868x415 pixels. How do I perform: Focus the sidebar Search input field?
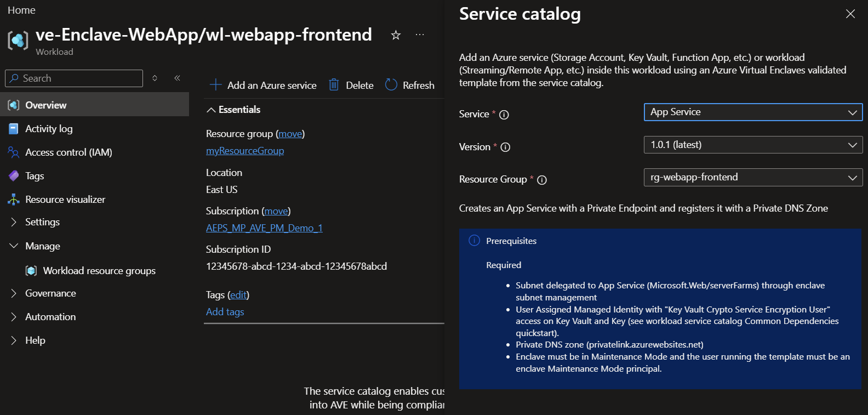[x=74, y=78]
